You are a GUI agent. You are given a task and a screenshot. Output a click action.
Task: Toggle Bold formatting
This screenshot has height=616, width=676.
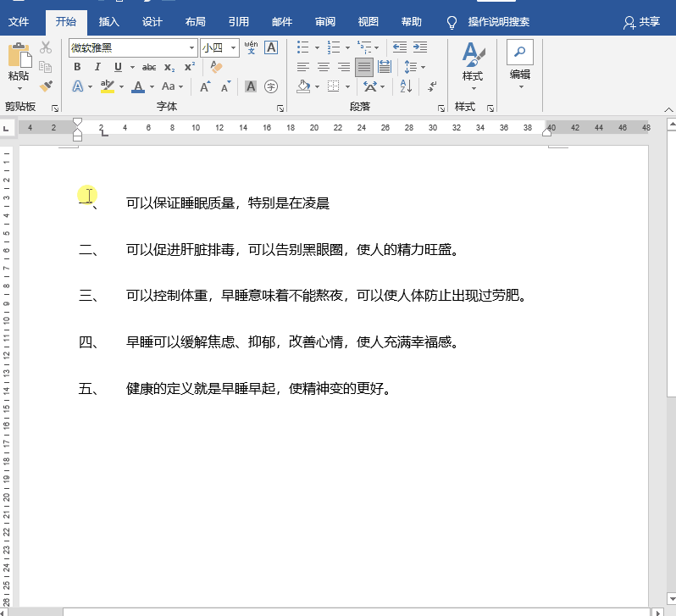77,67
